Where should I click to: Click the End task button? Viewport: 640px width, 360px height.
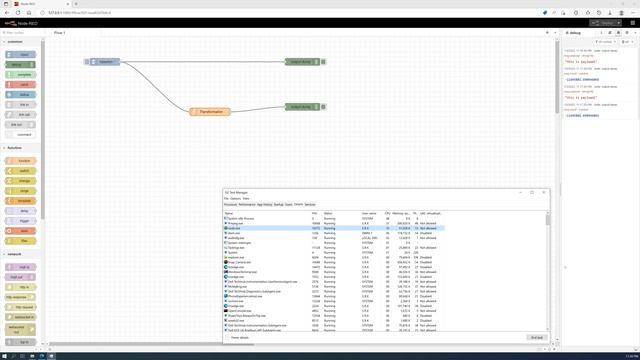point(537,338)
